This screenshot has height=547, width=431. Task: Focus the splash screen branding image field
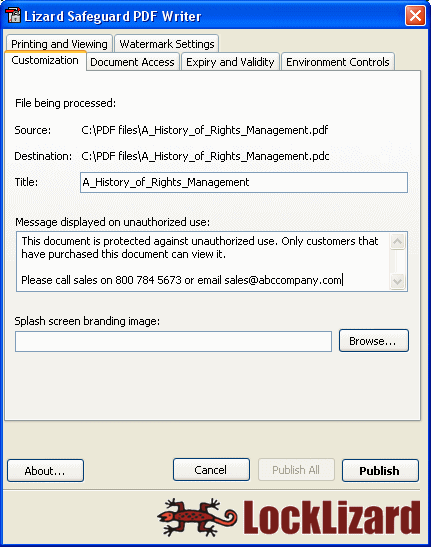click(x=173, y=342)
